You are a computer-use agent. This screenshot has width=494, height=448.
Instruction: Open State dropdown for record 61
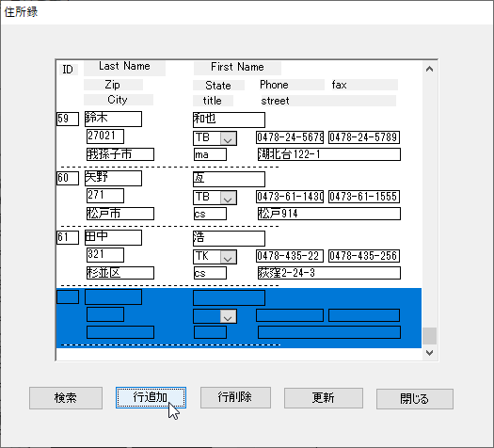tap(228, 257)
